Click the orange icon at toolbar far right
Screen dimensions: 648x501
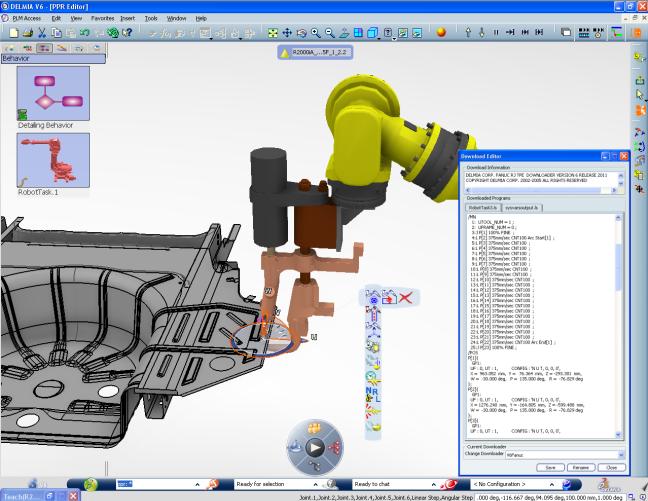tap(637, 33)
